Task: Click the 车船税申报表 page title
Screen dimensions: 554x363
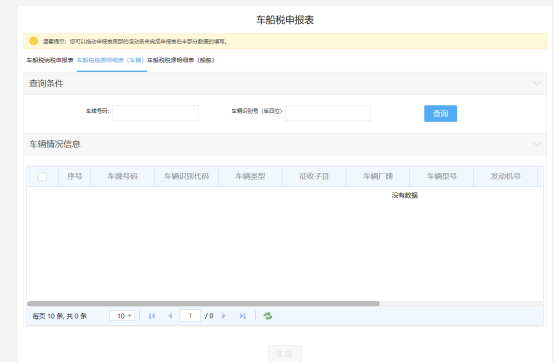Action: click(285, 20)
